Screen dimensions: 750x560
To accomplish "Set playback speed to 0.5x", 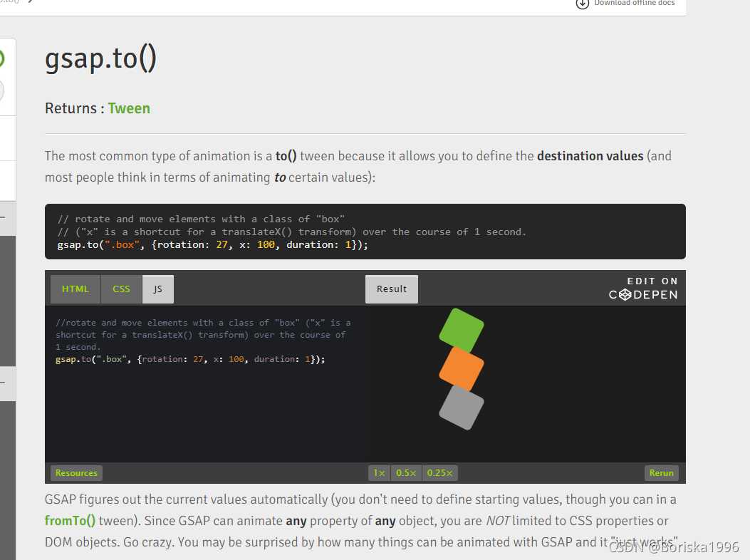I will (406, 473).
